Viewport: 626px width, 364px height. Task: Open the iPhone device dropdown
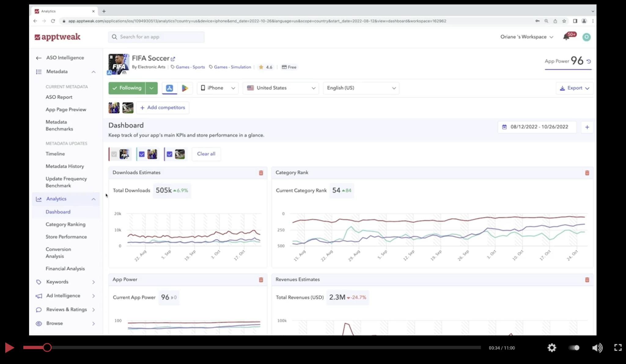[217, 88]
